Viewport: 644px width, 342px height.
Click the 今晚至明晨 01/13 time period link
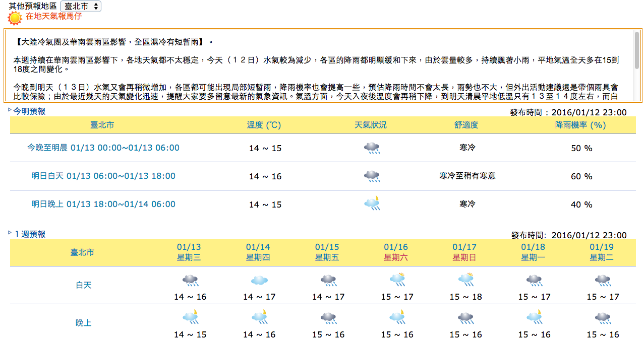point(103,148)
